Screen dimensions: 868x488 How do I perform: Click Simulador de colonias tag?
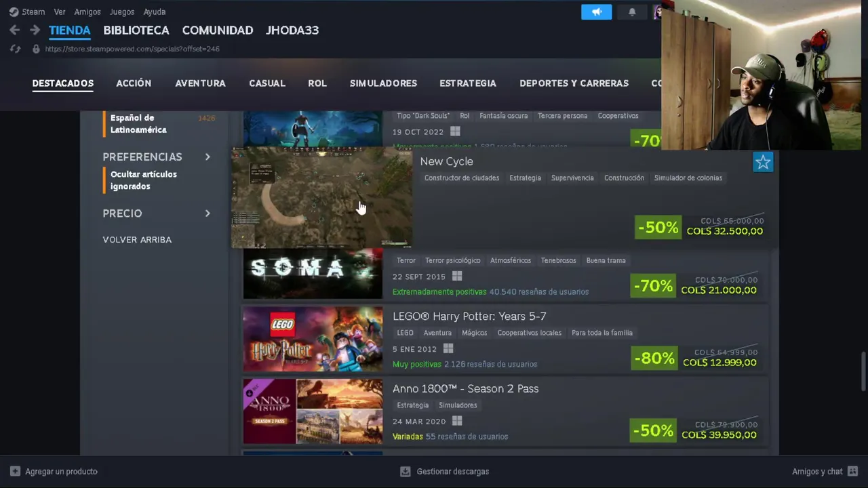[688, 178]
